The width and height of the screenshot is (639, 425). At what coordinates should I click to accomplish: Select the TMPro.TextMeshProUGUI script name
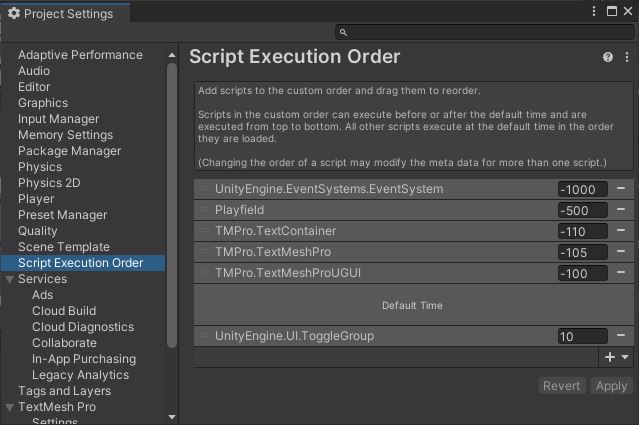[288, 273]
